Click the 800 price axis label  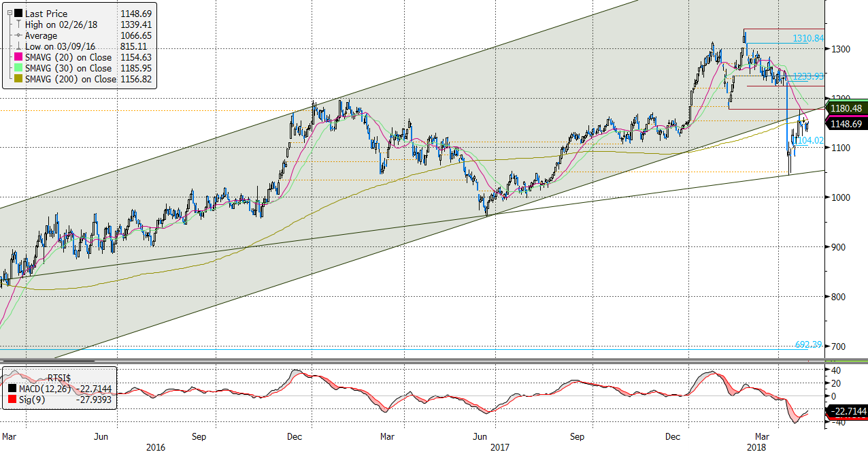pos(839,297)
